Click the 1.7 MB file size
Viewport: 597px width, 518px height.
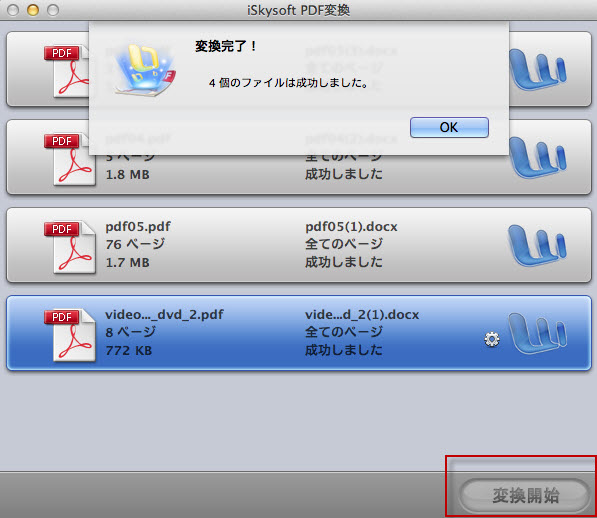tap(128, 262)
